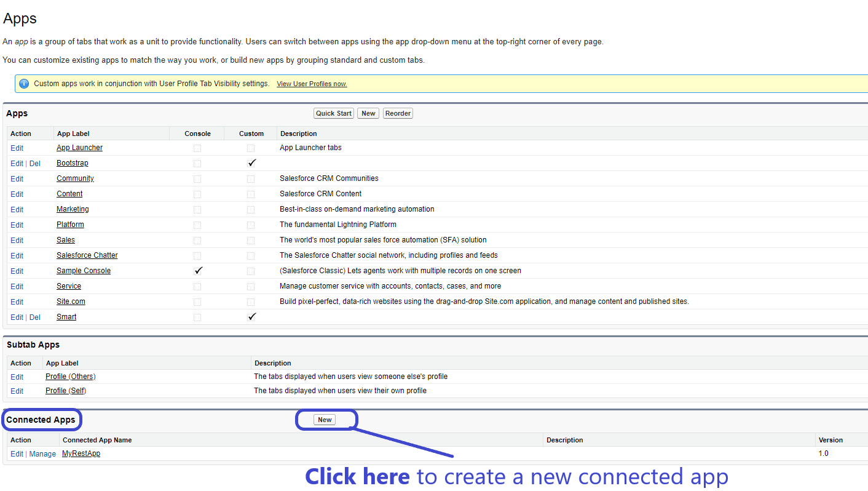The height and width of the screenshot is (491, 868).
Task: Edit the Salesforce Chatter app
Action: pyautogui.click(x=17, y=255)
